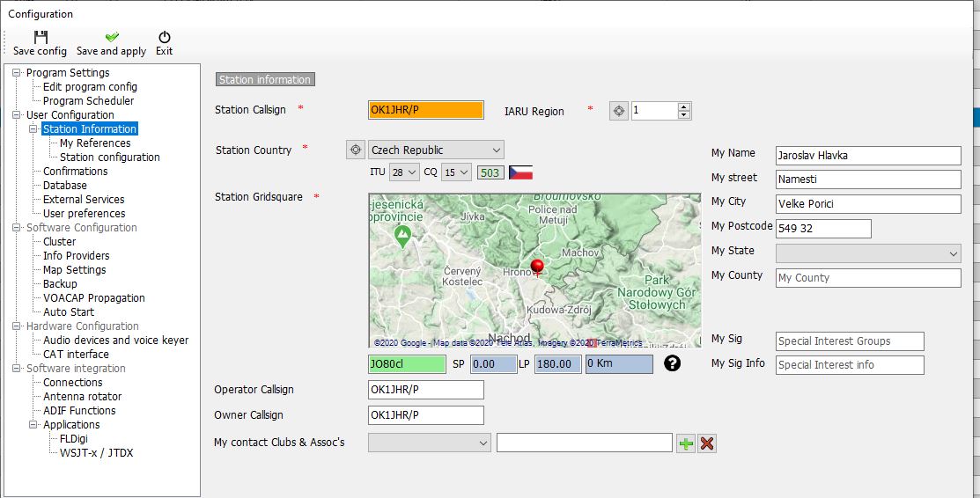The width and height of the screenshot is (980, 498).
Task: Select Edit program config in tree
Action: click(x=90, y=87)
